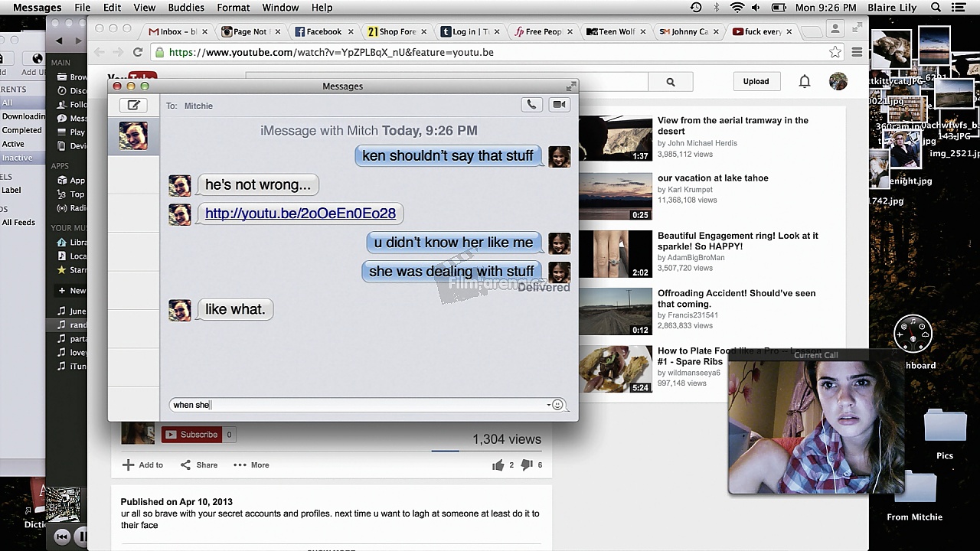Click the YouTube Upload button
Viewport: 980px width, 551px height.
coord(756,81)
